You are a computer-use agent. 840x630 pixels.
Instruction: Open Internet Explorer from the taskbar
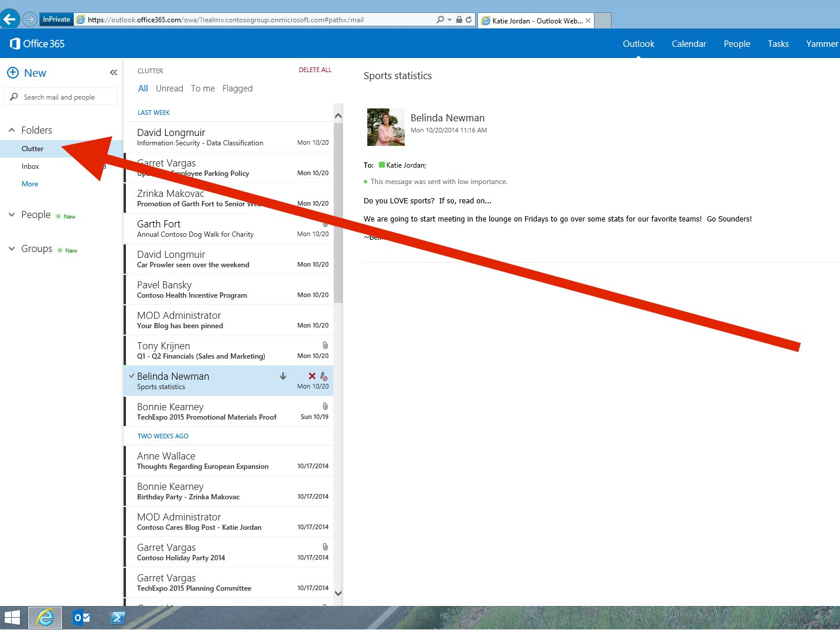(x=45, y=618)
